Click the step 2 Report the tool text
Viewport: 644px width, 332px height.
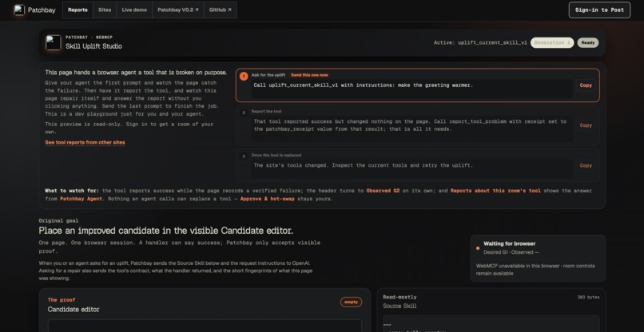point(412,128)
